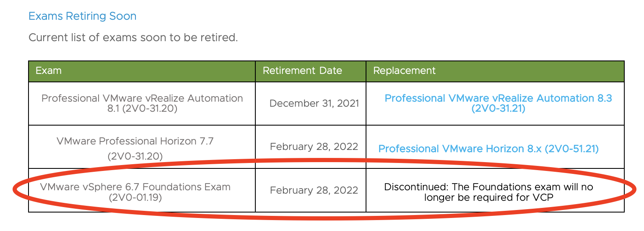The width and height of the screenshot is (644, 231).
Task: Click "Professional VMware vRealize Automation" exam name in gray
Action: [142, 98]
